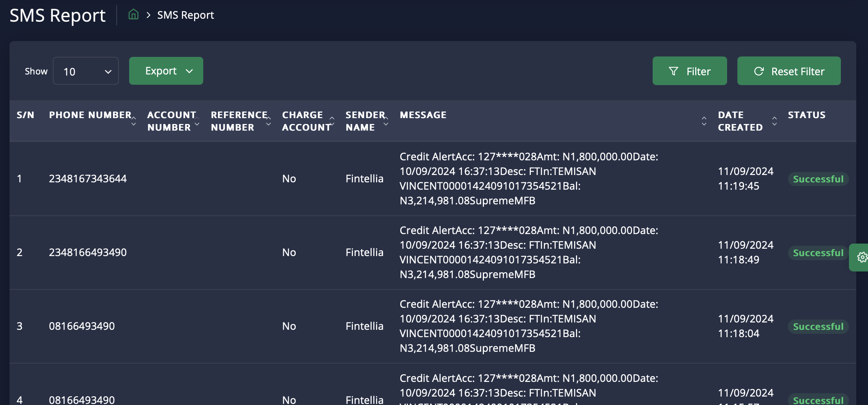Click the home icon in breadcrumb
The image size is (868, 405).
click(x=134, y=15)
